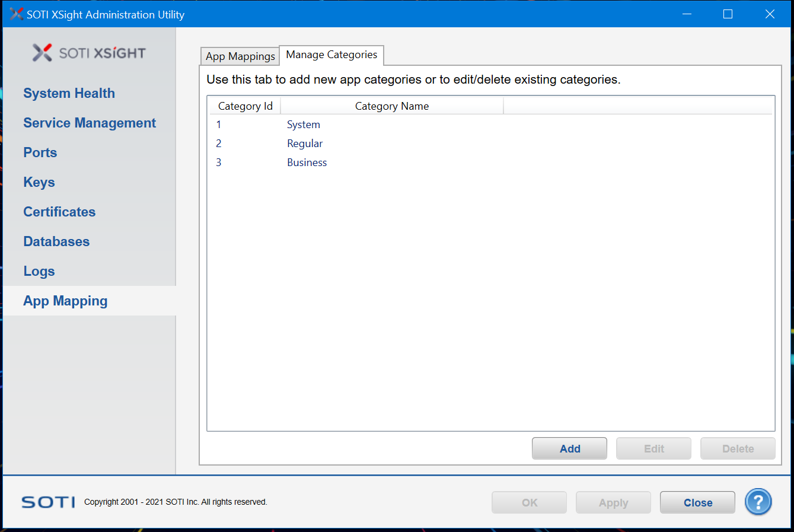The height and width of the screenshot is (532, 794).
Task: Sort by the Category Id column header
Action: tap(245, 106)
